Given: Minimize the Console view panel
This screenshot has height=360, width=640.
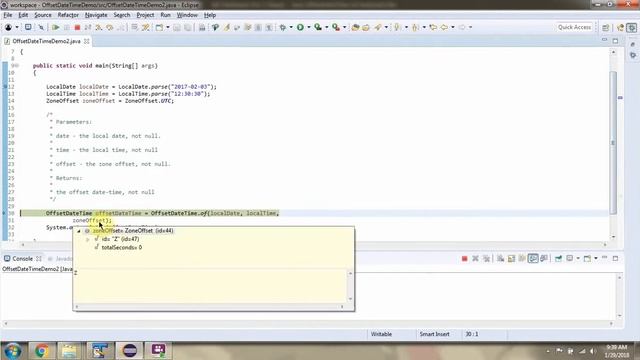Looking at the screenshot, I should 604,258.
